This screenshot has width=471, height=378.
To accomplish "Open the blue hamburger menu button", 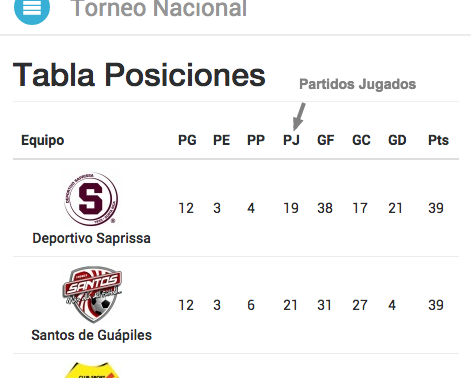I will 32,8.
